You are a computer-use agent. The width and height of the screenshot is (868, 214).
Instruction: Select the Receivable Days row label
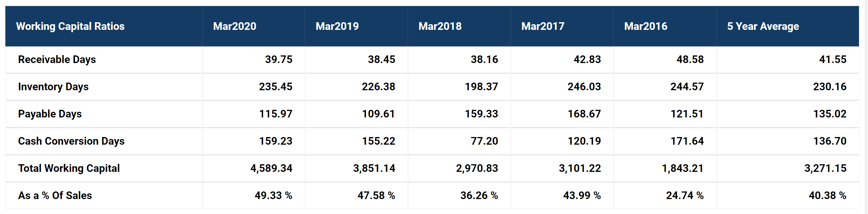[x=57, y=60]
